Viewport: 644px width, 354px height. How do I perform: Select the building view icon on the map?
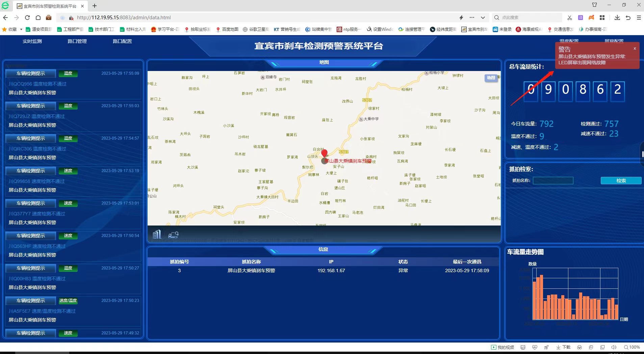point(156,234)
